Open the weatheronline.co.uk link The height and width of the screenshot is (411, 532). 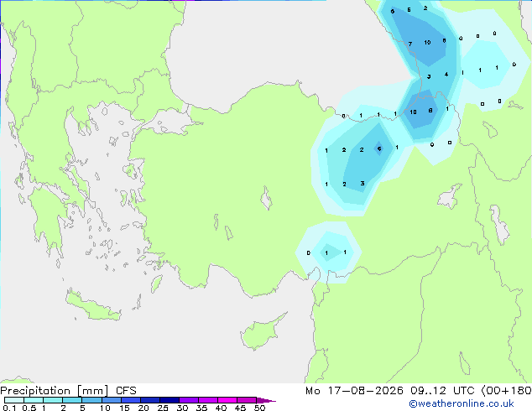[462, 403]
